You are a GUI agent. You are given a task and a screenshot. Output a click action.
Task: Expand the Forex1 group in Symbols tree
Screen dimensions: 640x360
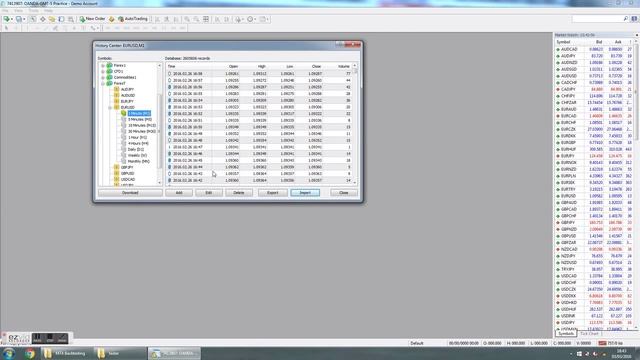[x=103, y=65]
